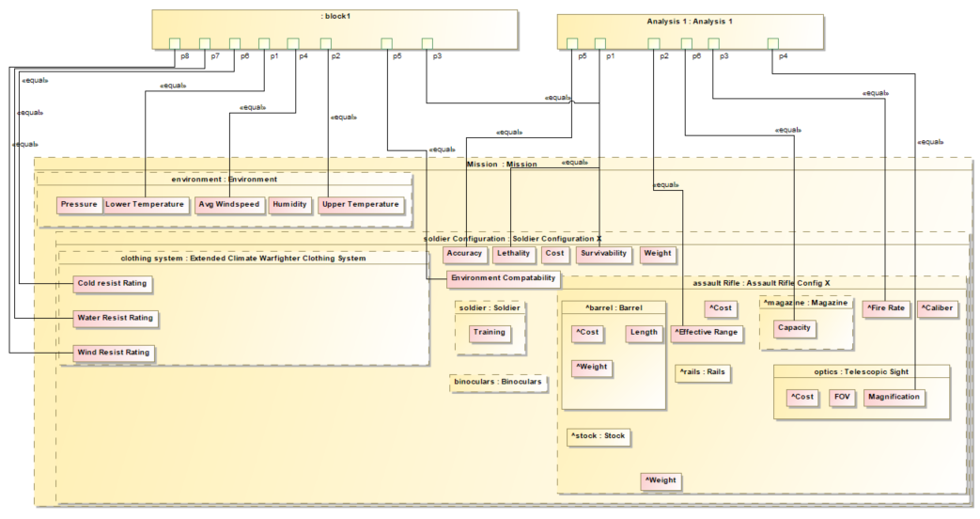Click the Fire Rate property
Screen dimensions: 980x519
886,308
